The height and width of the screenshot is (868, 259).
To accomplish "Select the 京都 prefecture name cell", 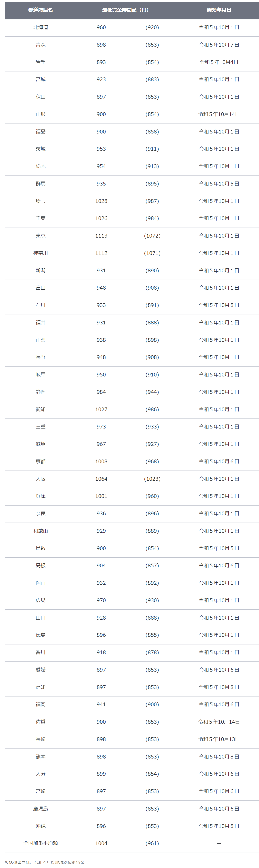I will pos(40,462).
